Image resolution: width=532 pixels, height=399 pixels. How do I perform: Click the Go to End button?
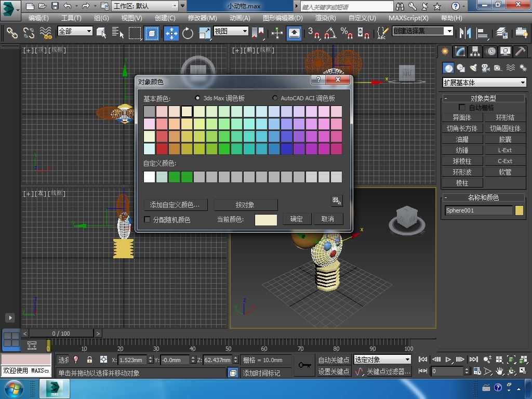[x=474, y=360]
